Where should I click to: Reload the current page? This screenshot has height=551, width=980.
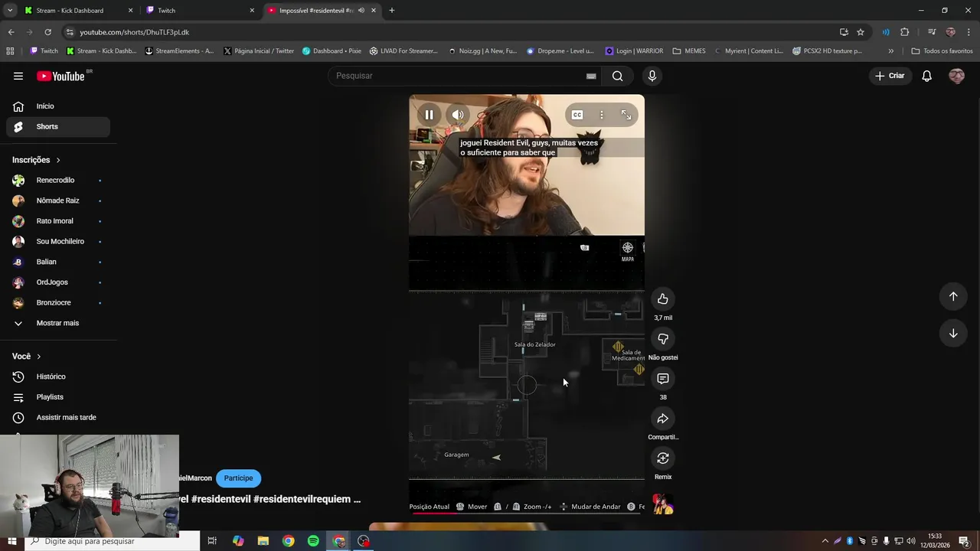pos(47,32)
